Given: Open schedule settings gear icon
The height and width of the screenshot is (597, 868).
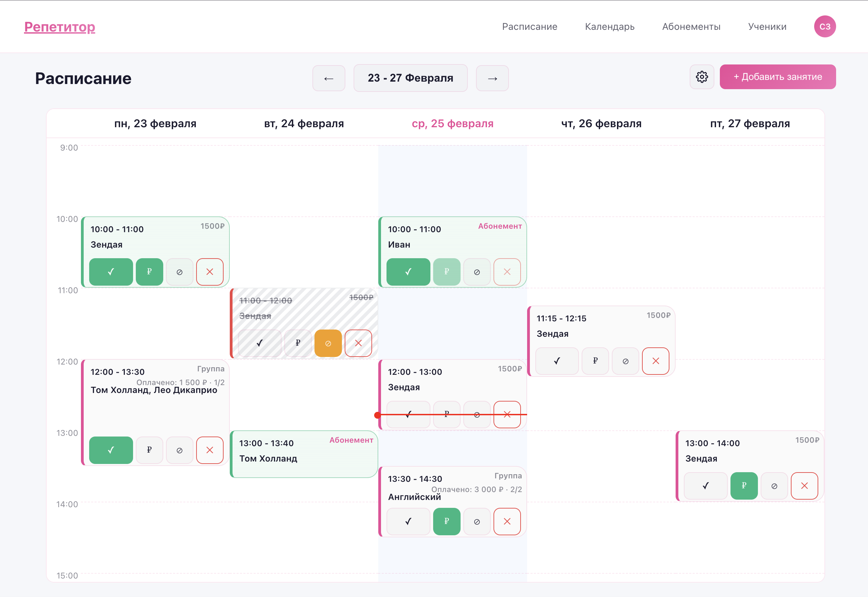Looking at the screenshot, I should tap(702, 77).
